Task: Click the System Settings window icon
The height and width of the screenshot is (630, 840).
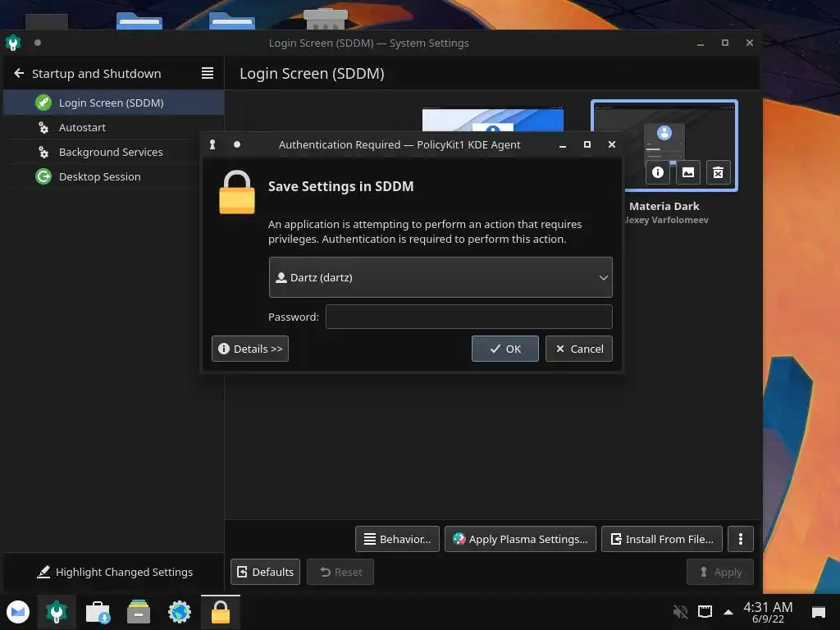Action: pyautogui.click(x=13, y=43)
